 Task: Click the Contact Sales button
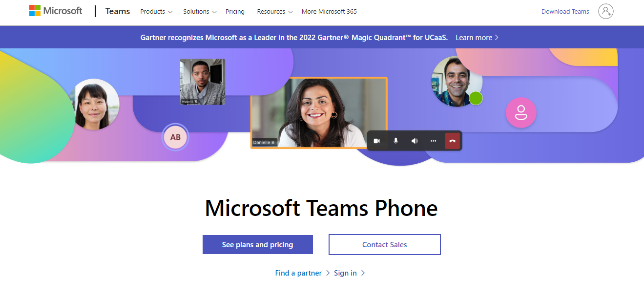click(x=385, y=244)
